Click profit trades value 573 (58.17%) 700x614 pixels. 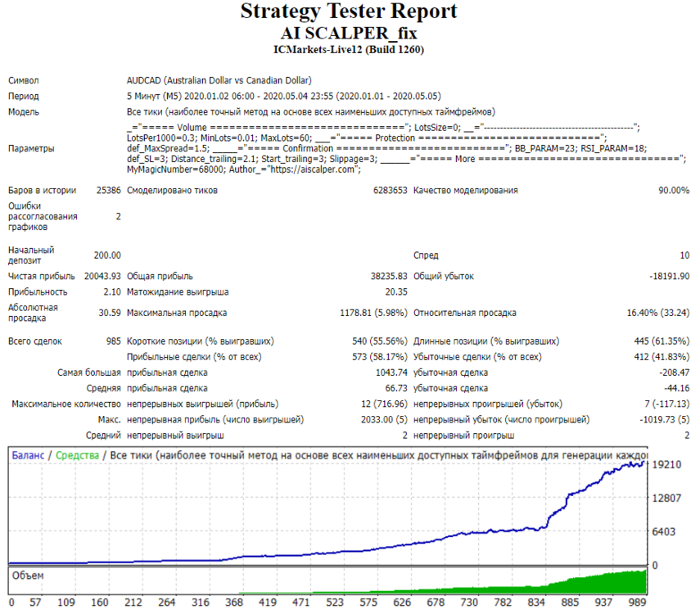[379, 357]
